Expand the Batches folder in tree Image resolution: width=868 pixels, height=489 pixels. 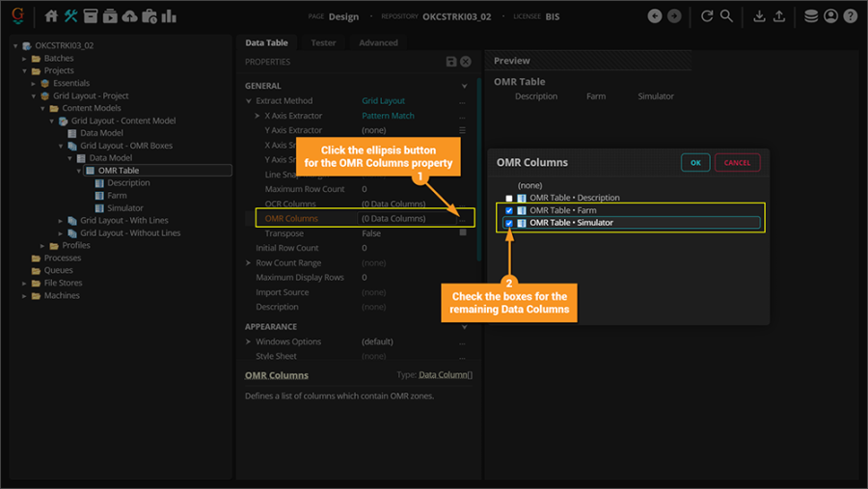point(26,59)
